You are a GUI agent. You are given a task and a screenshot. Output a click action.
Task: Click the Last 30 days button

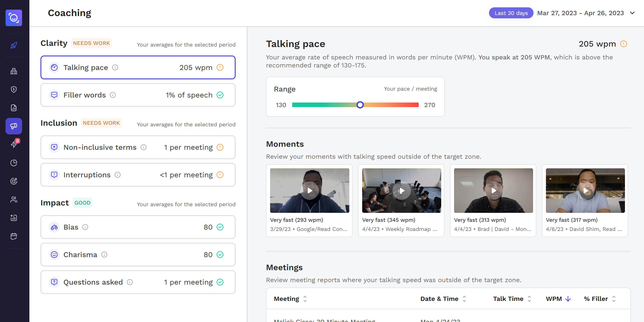[511, 13]
